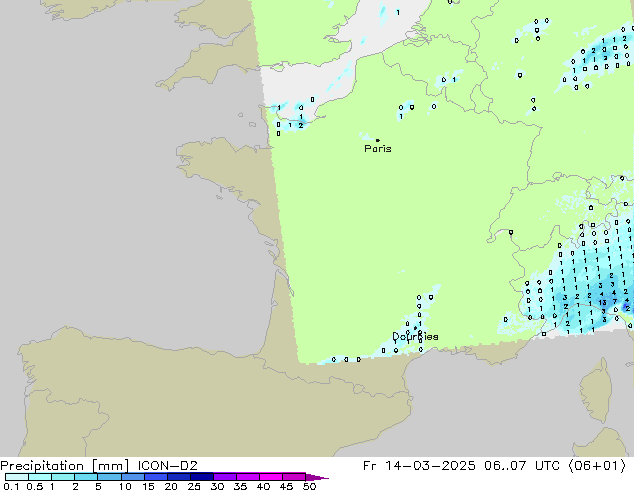Screen dimensions: 634x490
Task: Click the Dourbies location label
Action: 415,337
